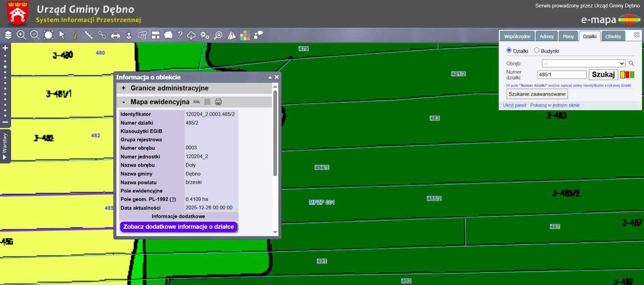The width and height of the screenshot is (644, 285).
Task: Click the print map toolbar icon
Action: click(x=116, y=35)
